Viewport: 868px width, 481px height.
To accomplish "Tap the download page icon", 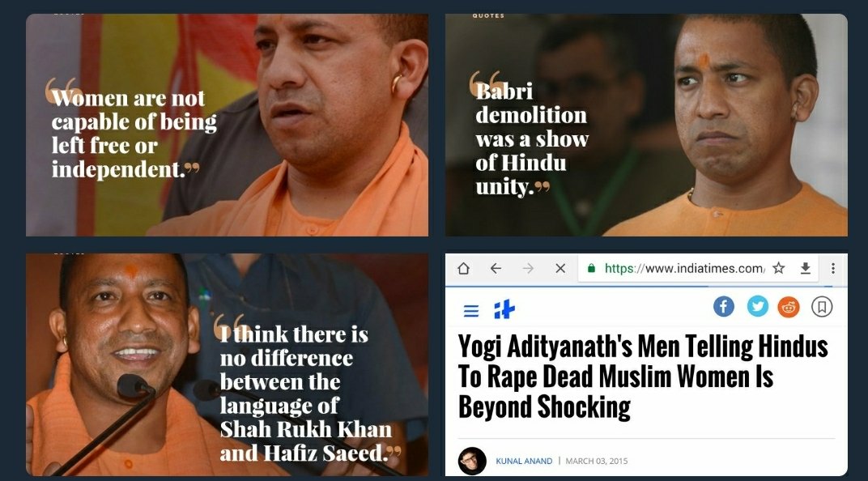I will point(806,269).
